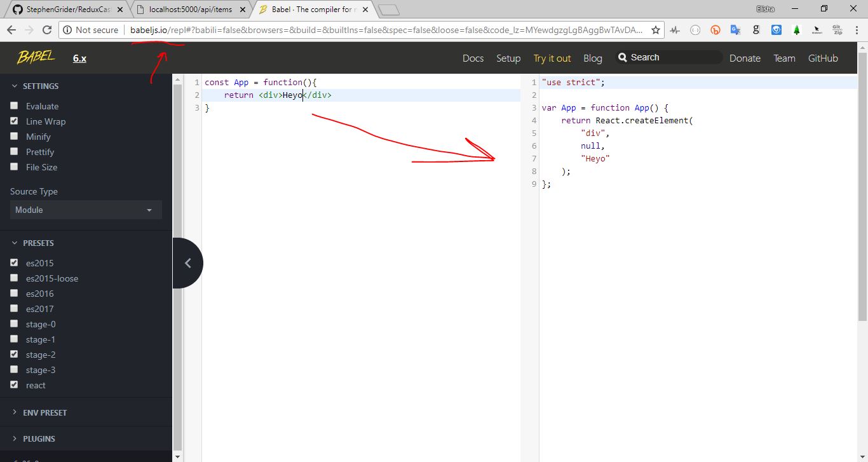
Task: Click the search magnifier icon in navbar
Action: [623, 57]
